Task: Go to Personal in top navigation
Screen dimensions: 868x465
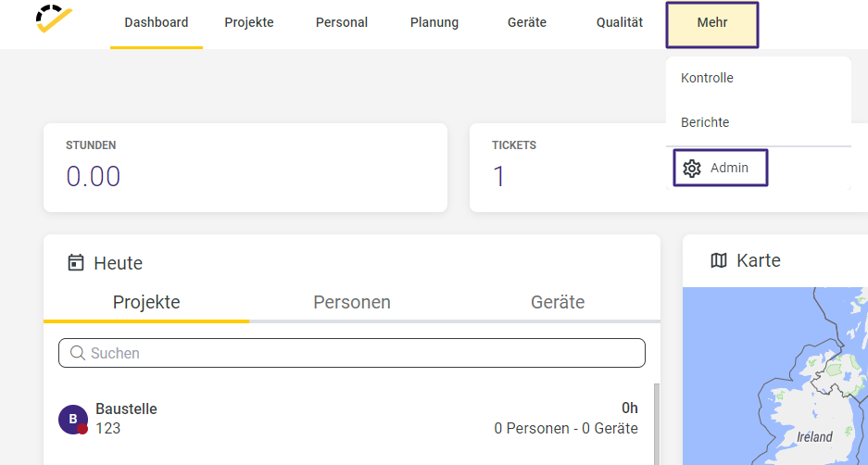Action: pyautogui.click(x=342, y=23)
